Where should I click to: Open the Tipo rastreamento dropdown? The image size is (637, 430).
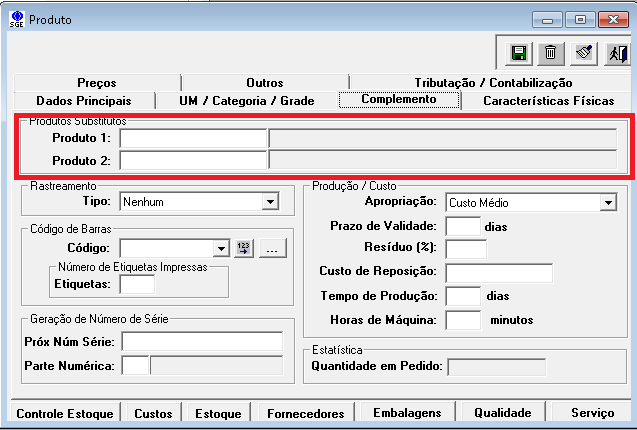pos(268,202)
